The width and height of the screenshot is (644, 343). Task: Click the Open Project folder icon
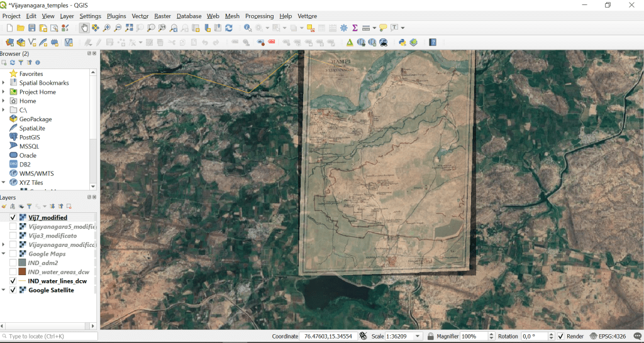coord(21,28)
